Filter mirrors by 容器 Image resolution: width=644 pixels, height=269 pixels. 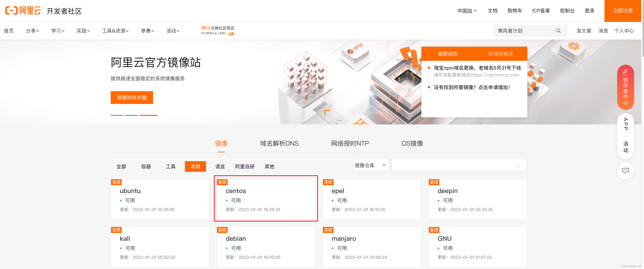[146, 166]
